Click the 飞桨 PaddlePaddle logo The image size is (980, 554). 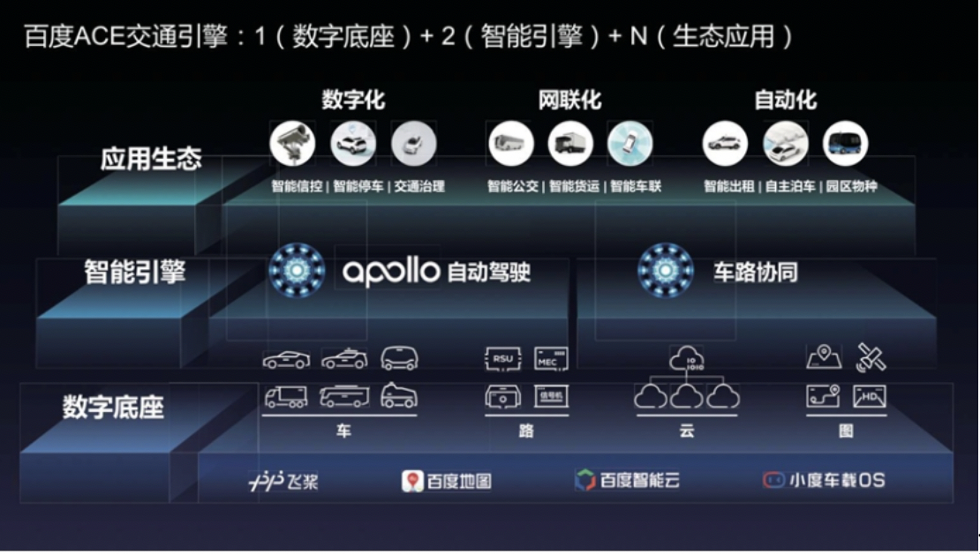point(283,481)
